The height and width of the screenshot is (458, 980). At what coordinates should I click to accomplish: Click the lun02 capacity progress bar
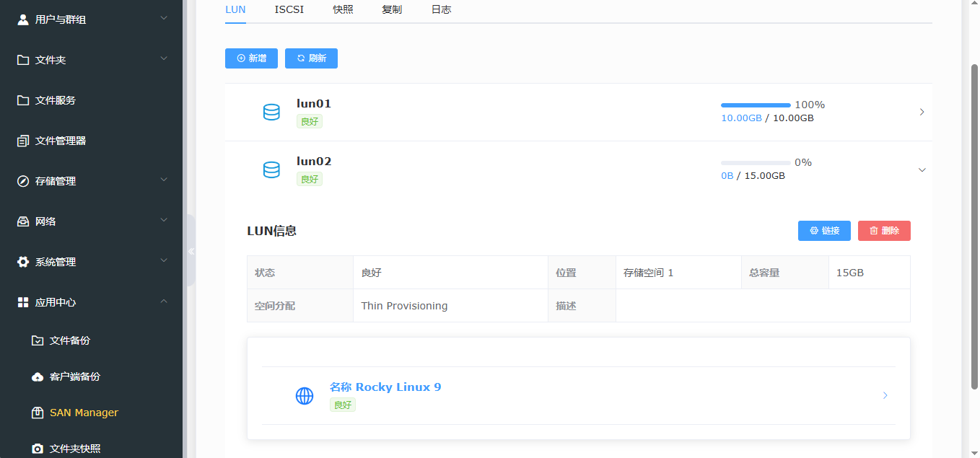(x=755, y=162)
